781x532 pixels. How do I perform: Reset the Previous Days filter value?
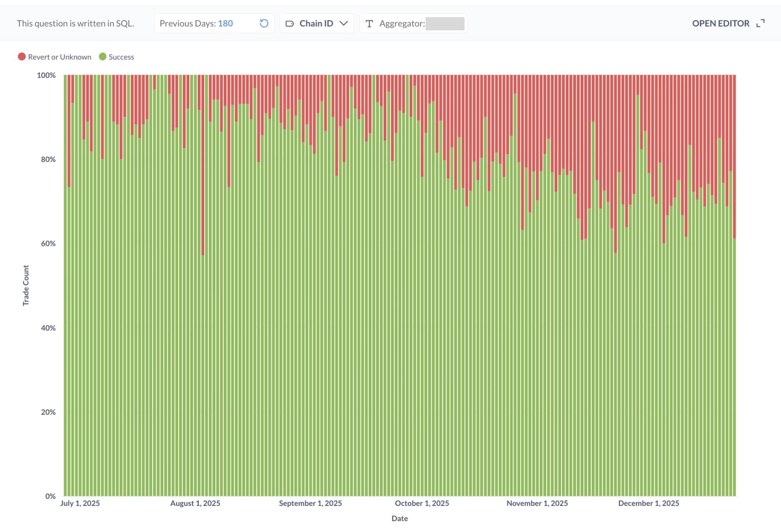pyautogui.click(x=264, y=23)
